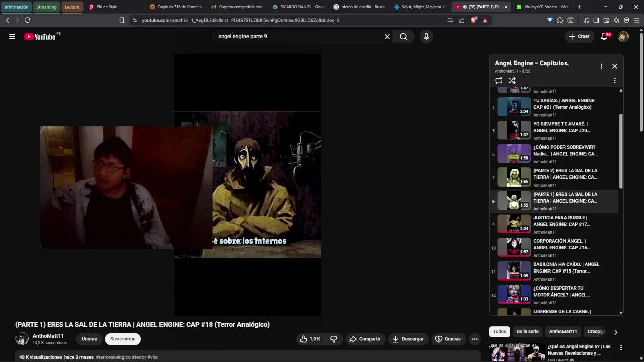Open the browser share icon in the address bar

[461, 20]
